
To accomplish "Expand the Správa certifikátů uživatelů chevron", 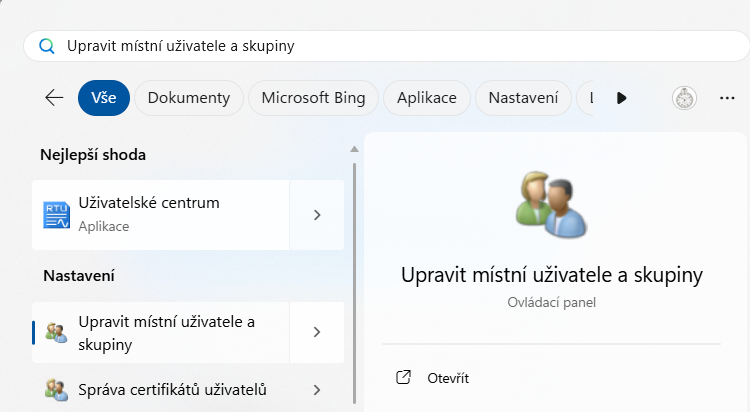I will tap(317, 389).
